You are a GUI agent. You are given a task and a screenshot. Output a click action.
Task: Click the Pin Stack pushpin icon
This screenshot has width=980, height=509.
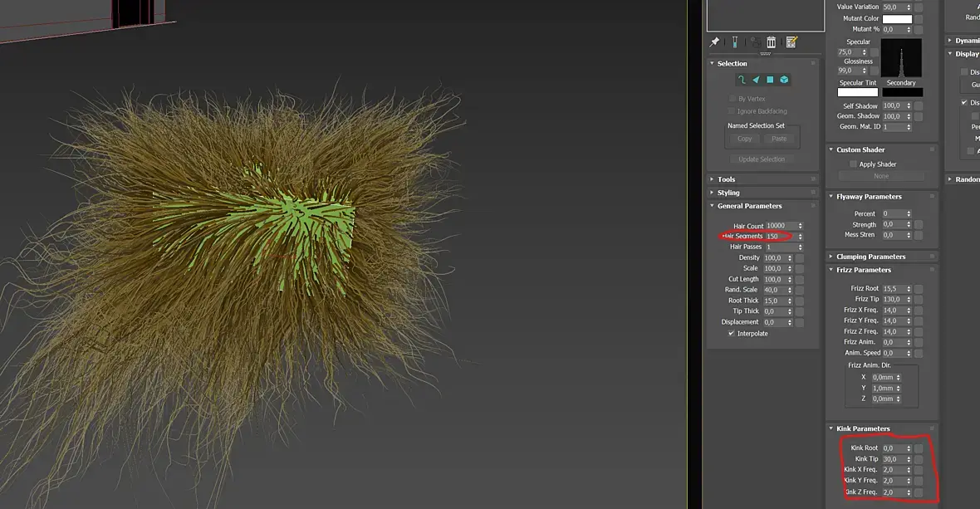coord(715,42)
